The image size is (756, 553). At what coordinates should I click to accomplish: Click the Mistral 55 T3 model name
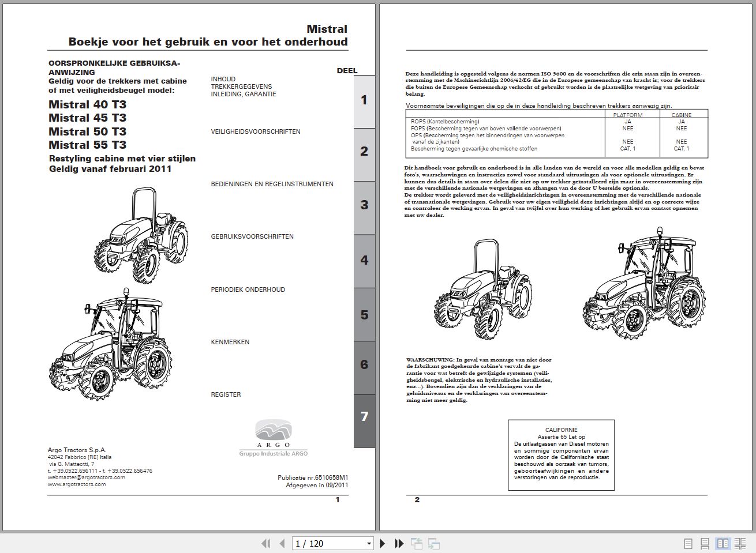(87, 145)
